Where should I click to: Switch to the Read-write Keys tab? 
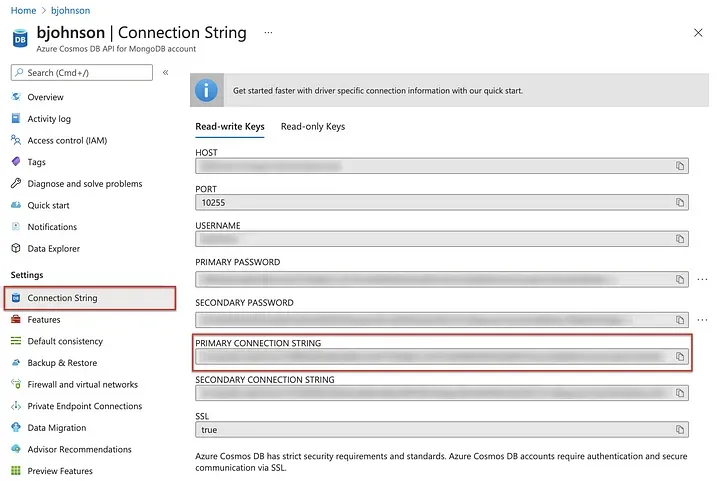click(x=230, y=126)
